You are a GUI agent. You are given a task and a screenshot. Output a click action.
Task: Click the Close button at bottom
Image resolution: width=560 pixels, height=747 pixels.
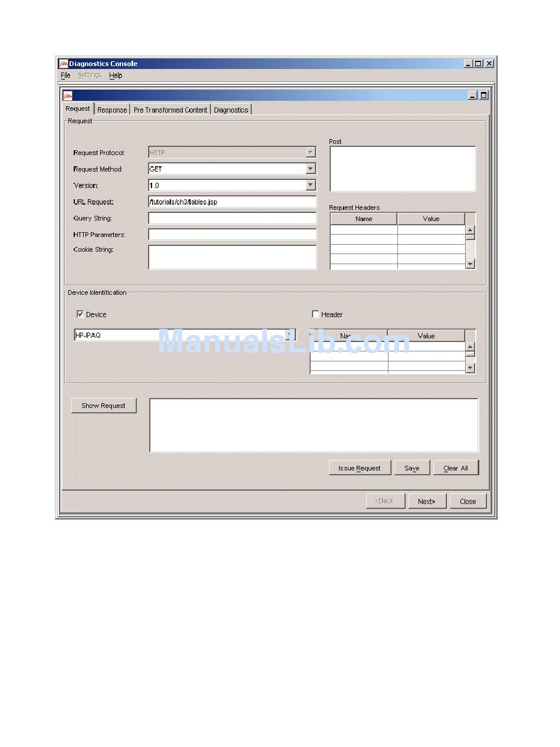click(x=468, y=501)
